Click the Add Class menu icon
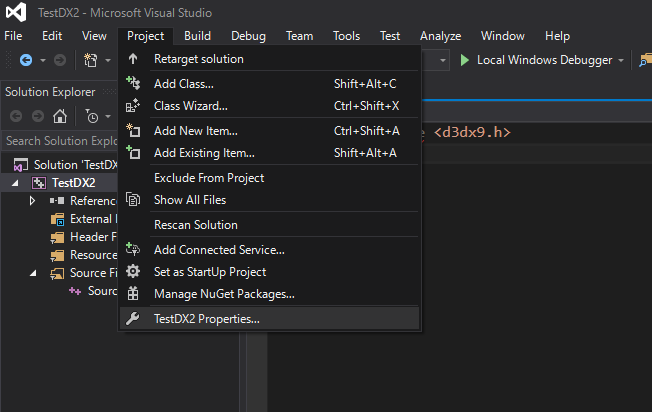652x412 pixels. coord(133,83)
